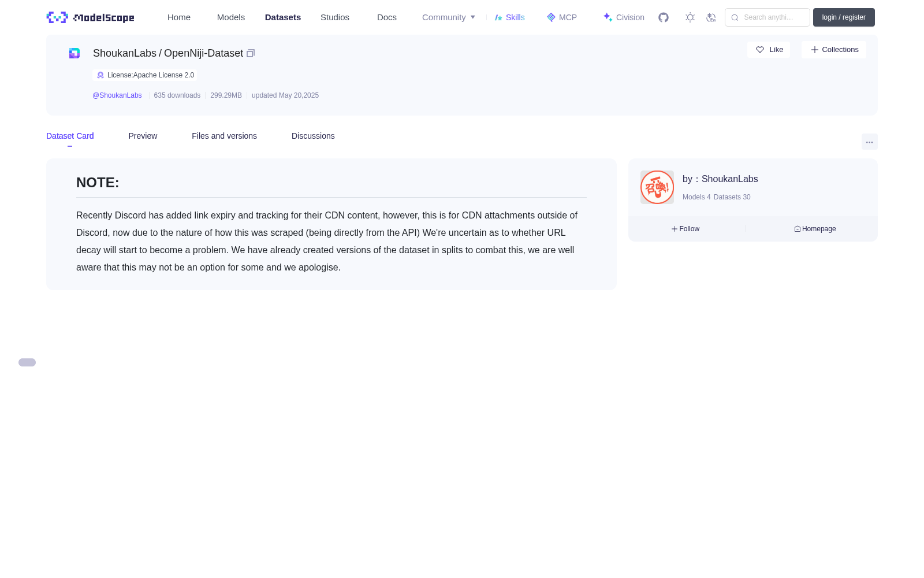
Task: Click the 635 downloads text
Action: coord(177,95)
